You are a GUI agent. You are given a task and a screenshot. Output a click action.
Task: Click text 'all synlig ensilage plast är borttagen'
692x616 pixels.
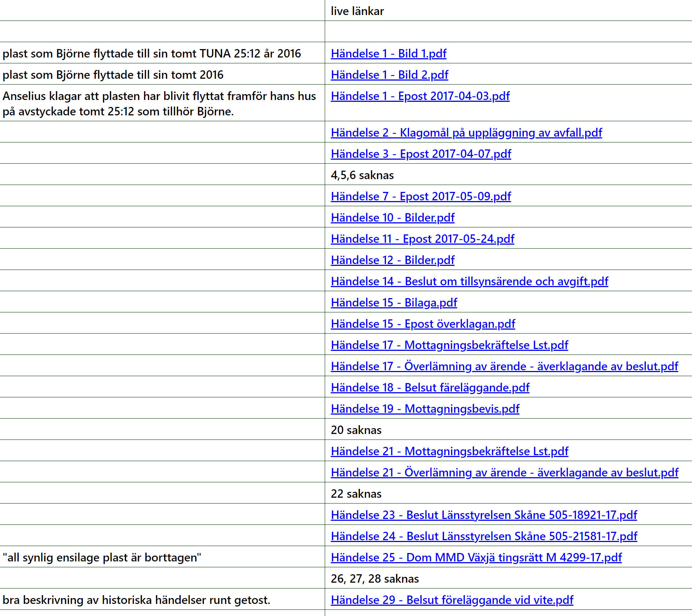102,557
